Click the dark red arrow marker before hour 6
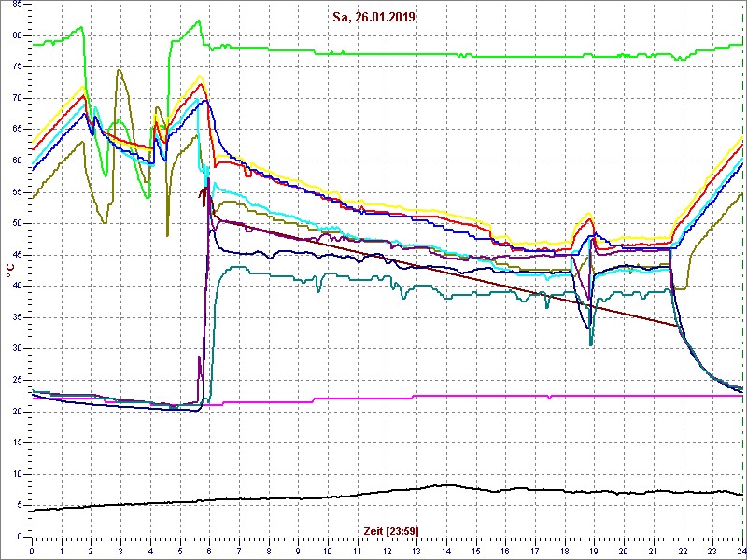 point(204,197)
